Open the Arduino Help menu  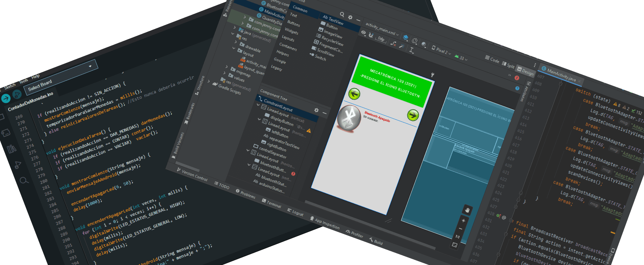tap(35, 77)
